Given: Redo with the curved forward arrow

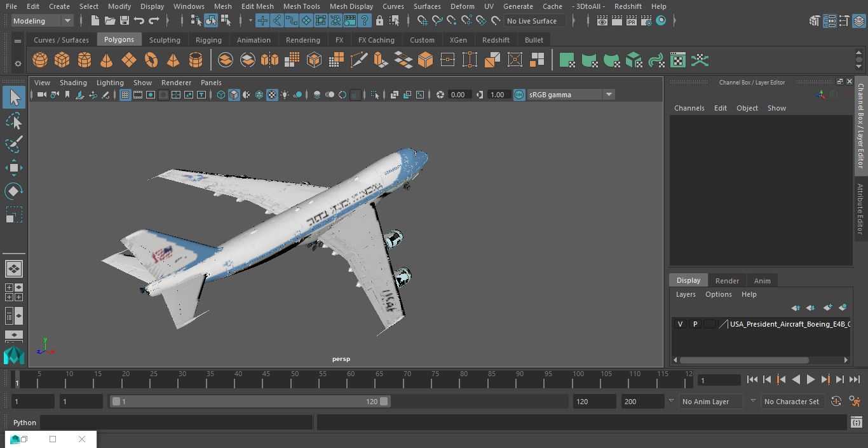Looking at the screenshot, I should pos(154,21).
